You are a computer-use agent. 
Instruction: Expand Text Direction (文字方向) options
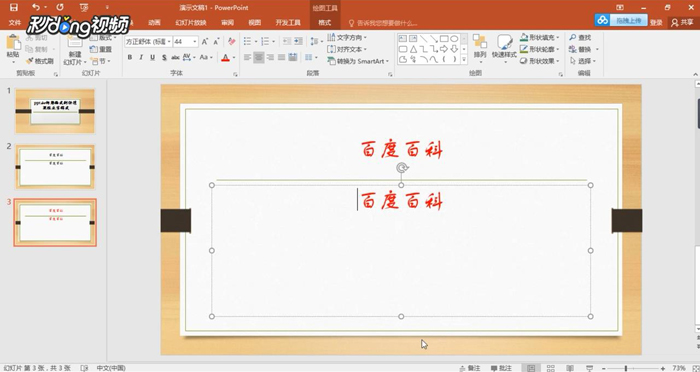(x=347, y=38)
